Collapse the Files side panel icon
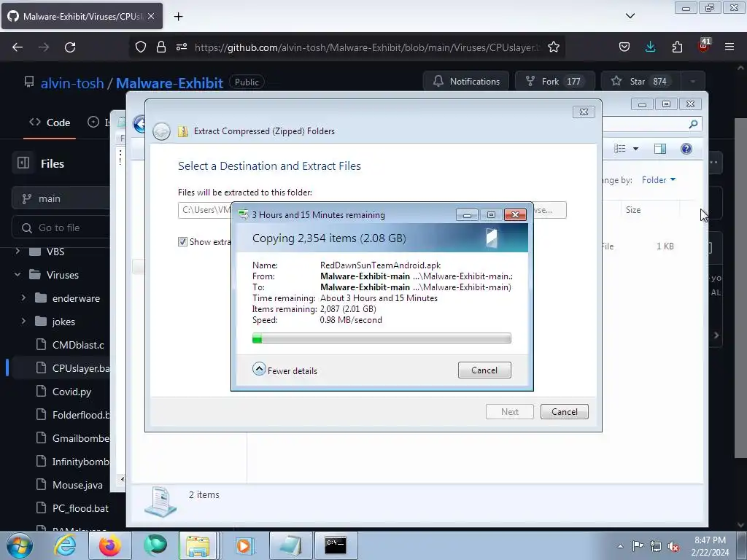 point(23,163)
